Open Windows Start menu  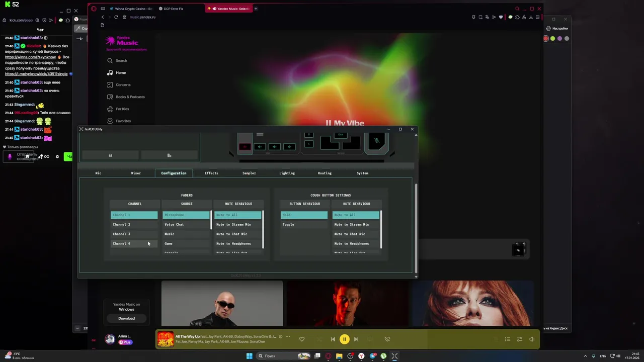(x=249, y=356)
